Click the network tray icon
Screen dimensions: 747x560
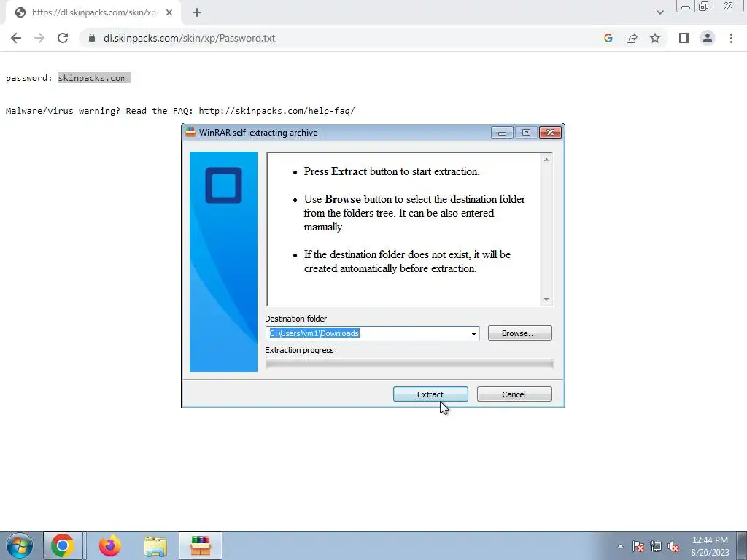point(656,546)
